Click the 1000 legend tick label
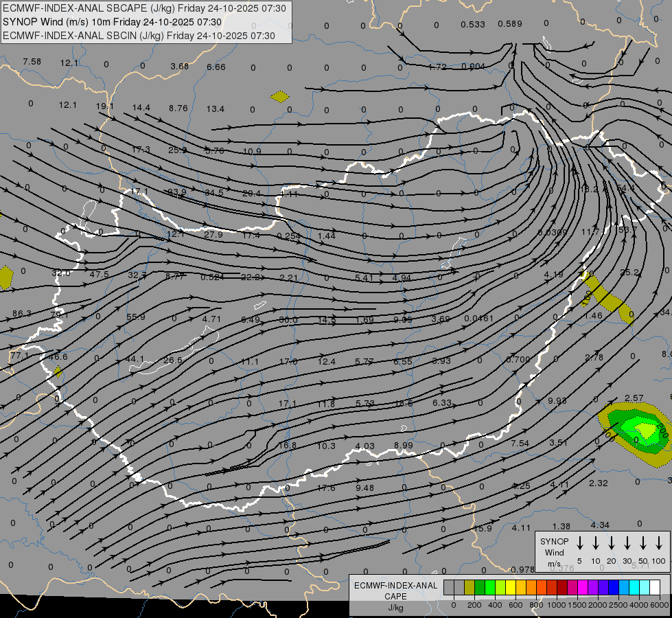 pos(557,605)
